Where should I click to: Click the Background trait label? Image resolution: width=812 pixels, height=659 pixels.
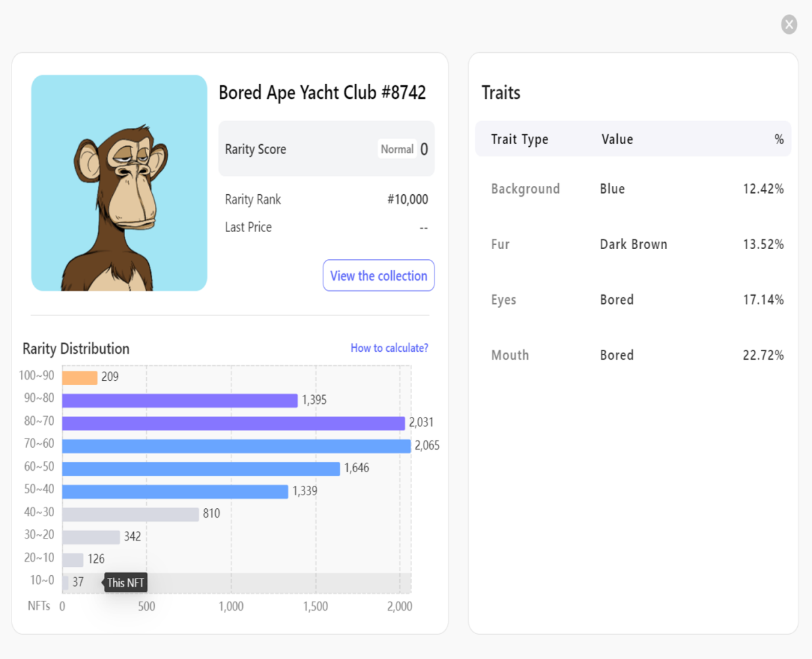525,189
